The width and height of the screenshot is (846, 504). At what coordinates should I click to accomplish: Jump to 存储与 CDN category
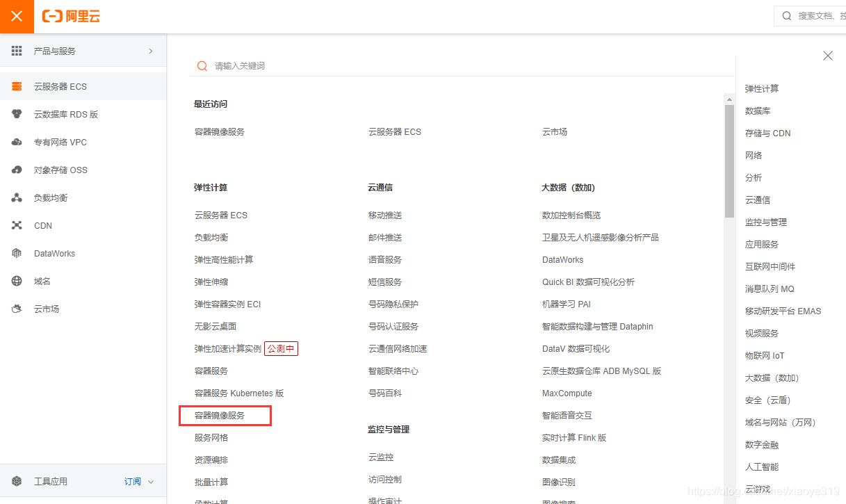[768, 133]
